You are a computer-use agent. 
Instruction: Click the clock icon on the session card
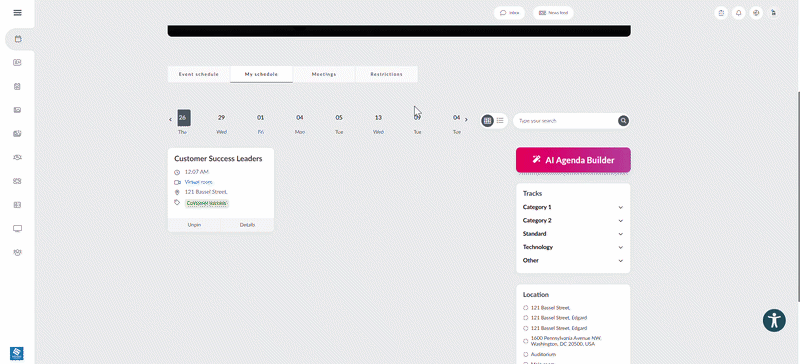177,173
